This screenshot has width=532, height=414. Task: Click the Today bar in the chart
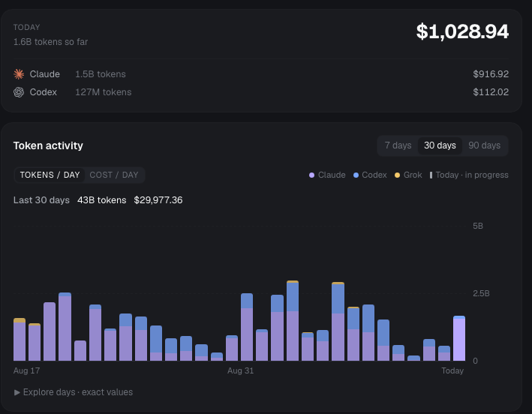tap(459, 338)
